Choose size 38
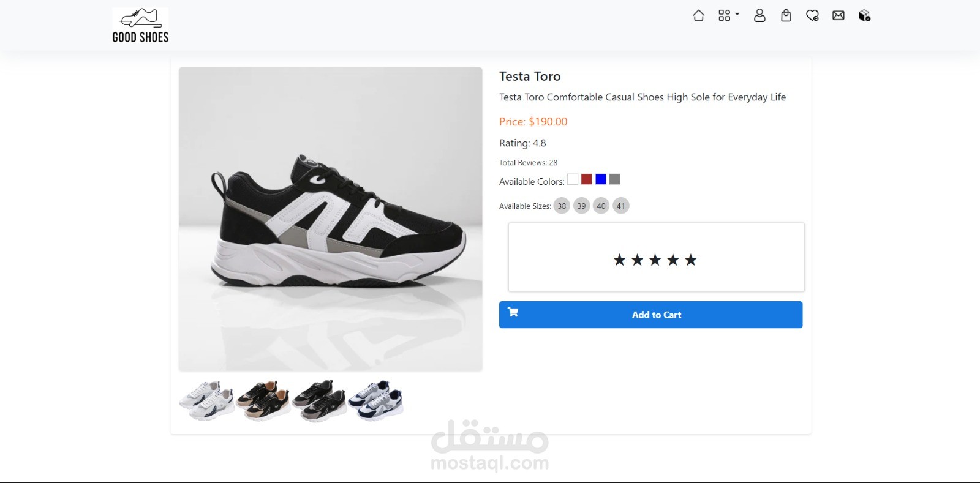The image size is (980, 483). 562,206
